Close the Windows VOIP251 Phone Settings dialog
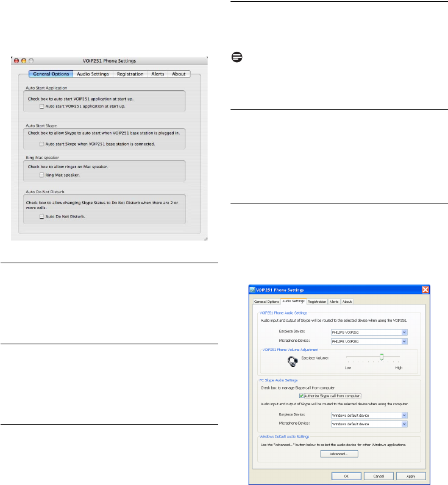Screen dimensions: 448x485 pos(425,290)
